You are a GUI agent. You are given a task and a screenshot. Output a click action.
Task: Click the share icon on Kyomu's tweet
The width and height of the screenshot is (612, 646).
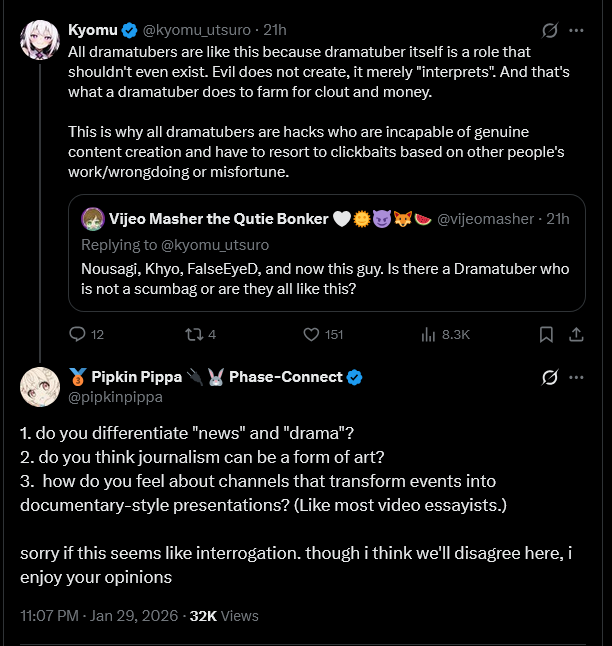(x=577, y=334)
